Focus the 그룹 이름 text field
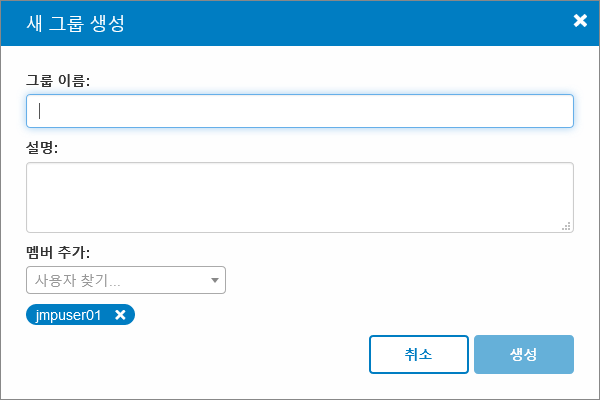Image resolution: width=600 pixels, height=400 pixels. tap(300, 111)
